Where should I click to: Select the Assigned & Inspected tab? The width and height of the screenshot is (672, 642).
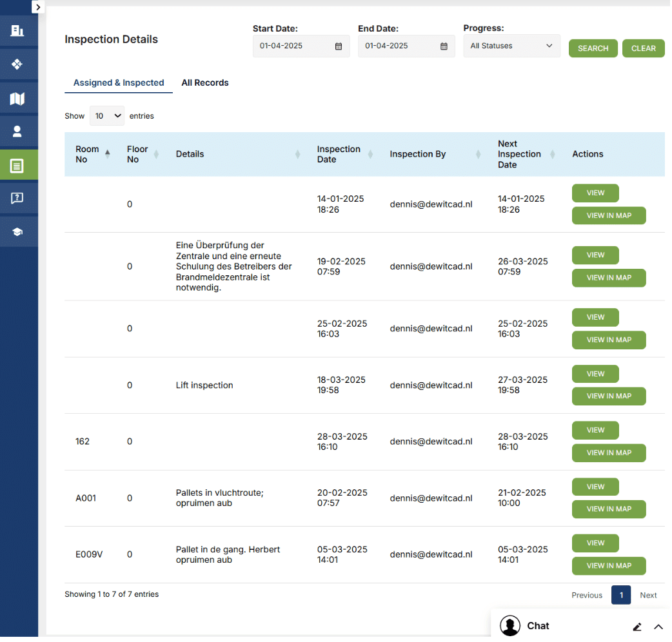(x=119, y=83)
